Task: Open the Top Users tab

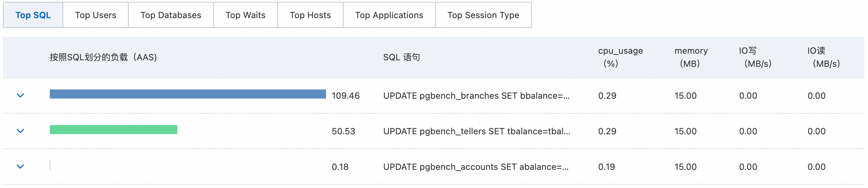Action: click(x=96, y=15)
